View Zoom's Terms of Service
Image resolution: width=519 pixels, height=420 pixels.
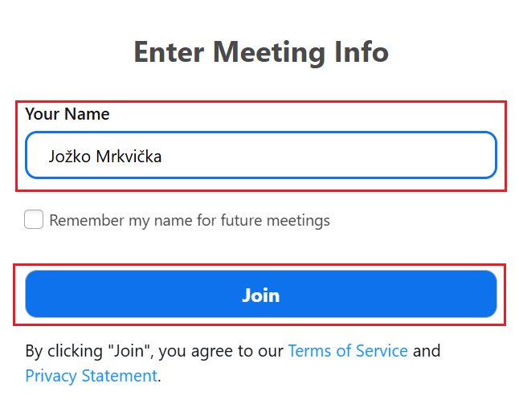348,351
